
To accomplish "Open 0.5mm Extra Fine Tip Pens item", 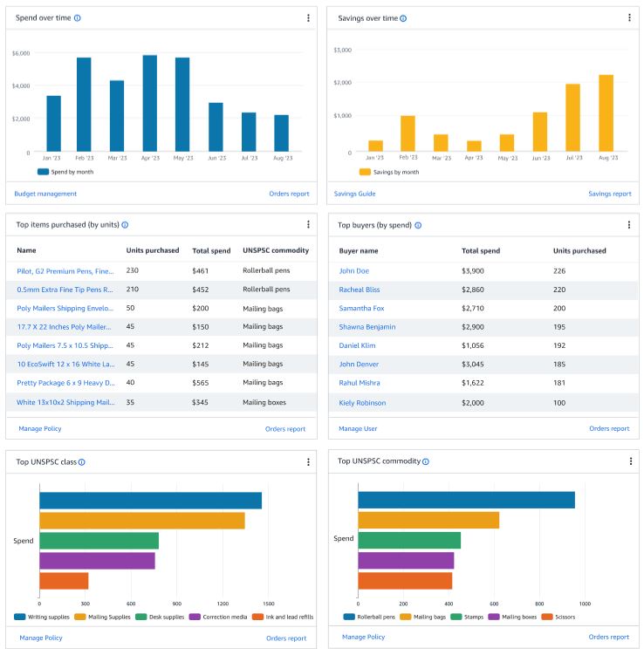I will click(x=65, y=290).
